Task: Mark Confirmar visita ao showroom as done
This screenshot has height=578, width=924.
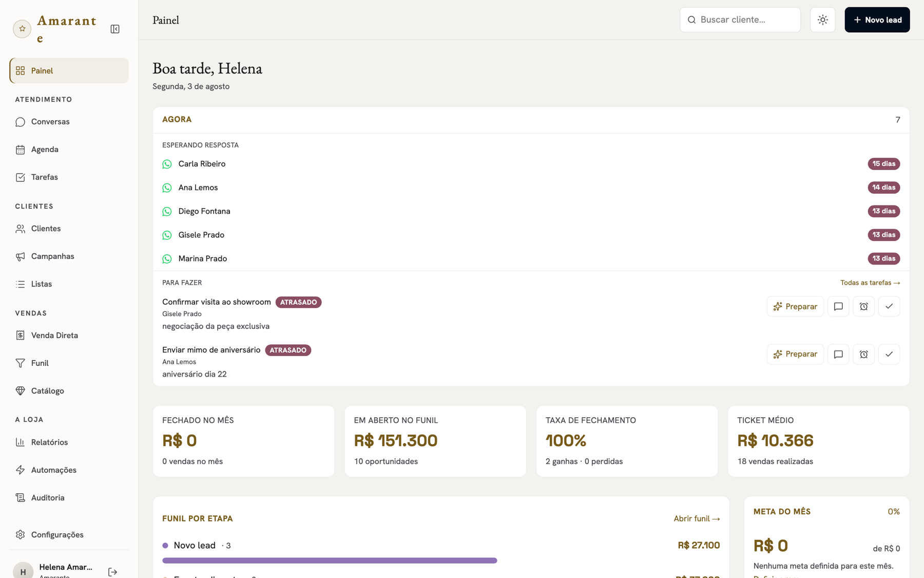Action: pos(889,307)
